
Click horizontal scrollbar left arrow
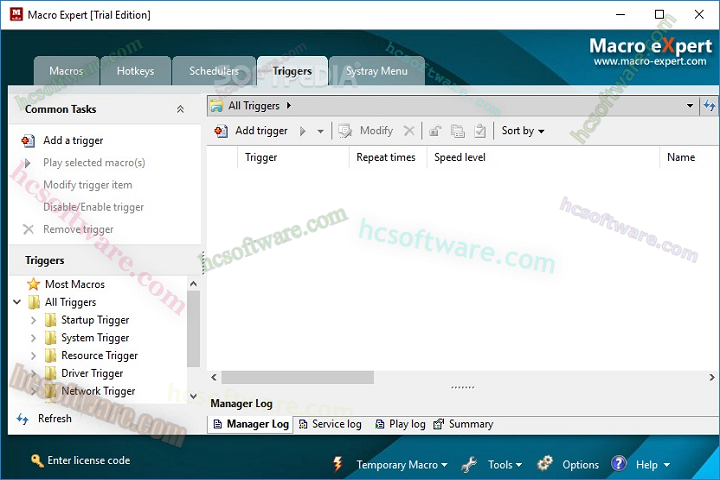(214, 378)
